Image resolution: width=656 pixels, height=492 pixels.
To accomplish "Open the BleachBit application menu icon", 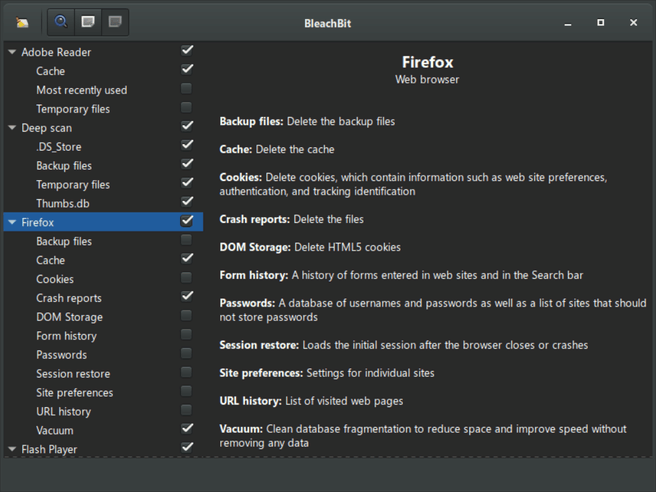I will pos(22,22).
